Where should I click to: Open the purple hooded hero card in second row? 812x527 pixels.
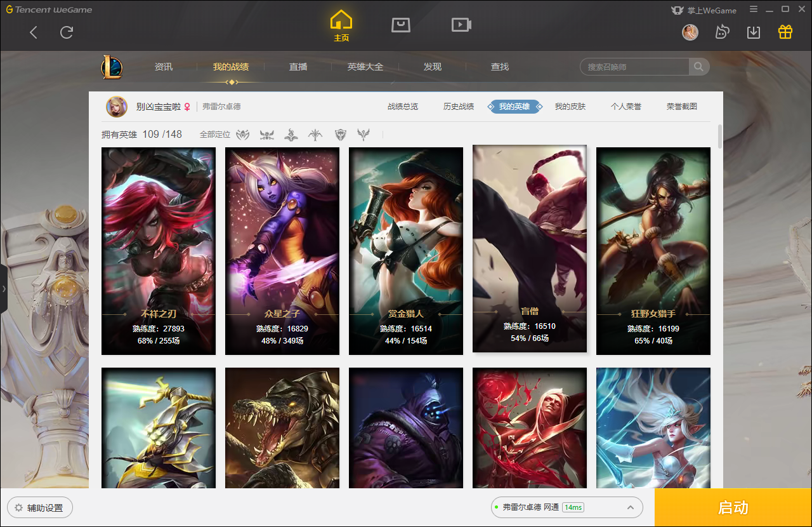point(406,428)
